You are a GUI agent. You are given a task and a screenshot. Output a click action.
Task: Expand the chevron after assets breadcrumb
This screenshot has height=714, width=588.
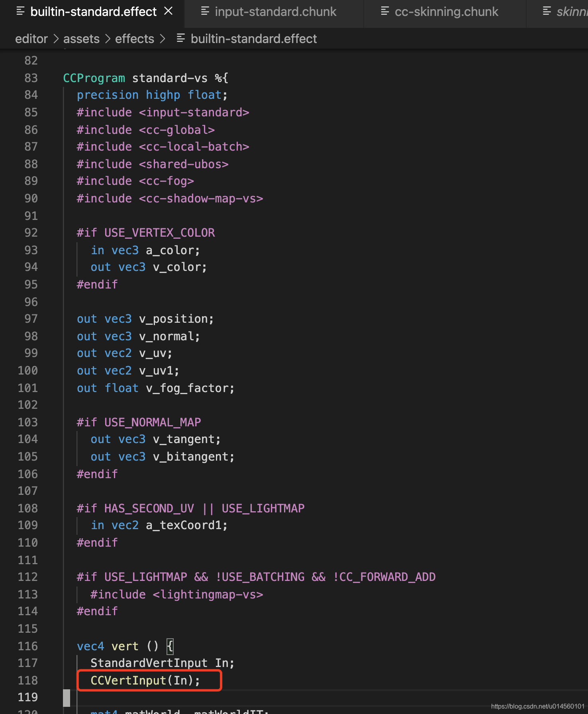pos(108,39)
